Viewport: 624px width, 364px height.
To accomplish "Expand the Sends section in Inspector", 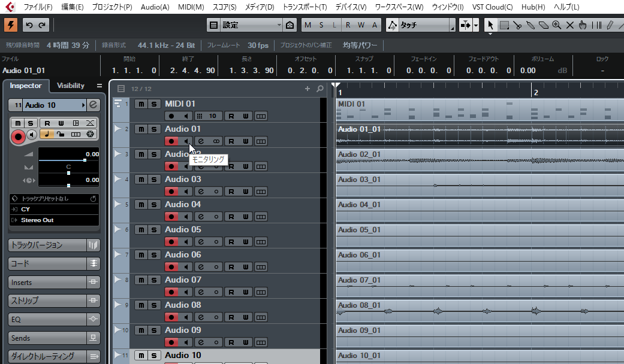I will (x=47, y=338).
